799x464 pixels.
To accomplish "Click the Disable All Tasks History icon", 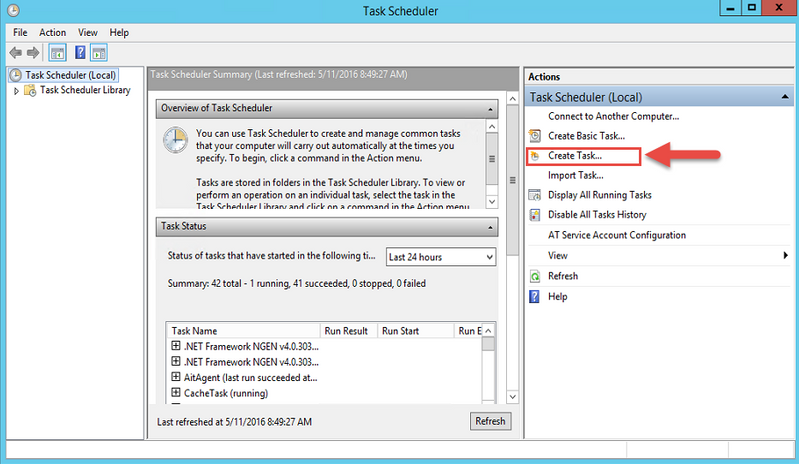I will [535, 215].
